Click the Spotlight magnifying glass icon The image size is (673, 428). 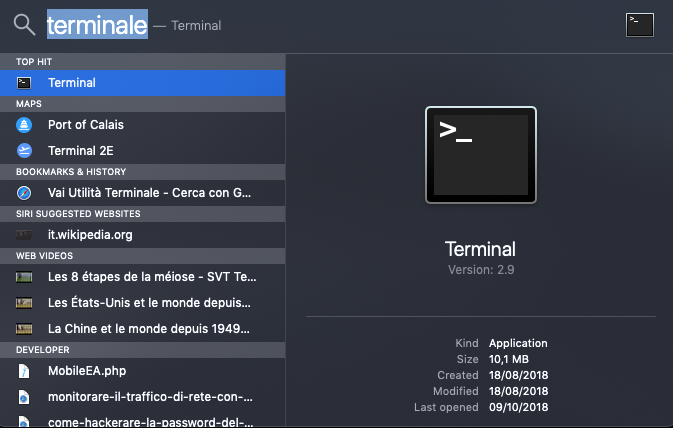[24, 24]
